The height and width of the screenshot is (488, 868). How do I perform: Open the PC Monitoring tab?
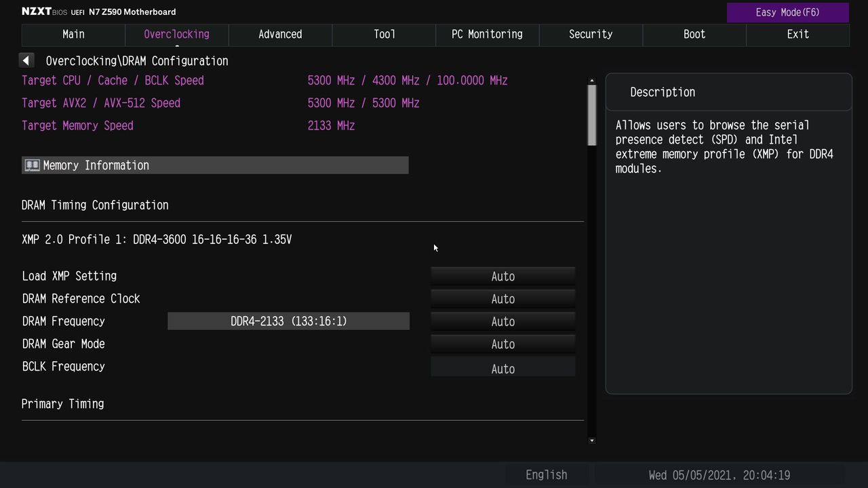(x=488, y=35)
